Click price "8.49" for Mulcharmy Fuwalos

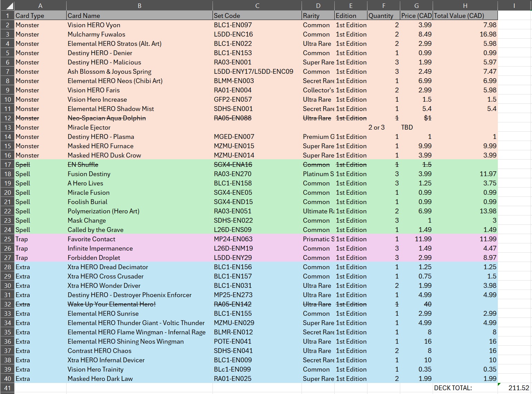coord(416,34)
